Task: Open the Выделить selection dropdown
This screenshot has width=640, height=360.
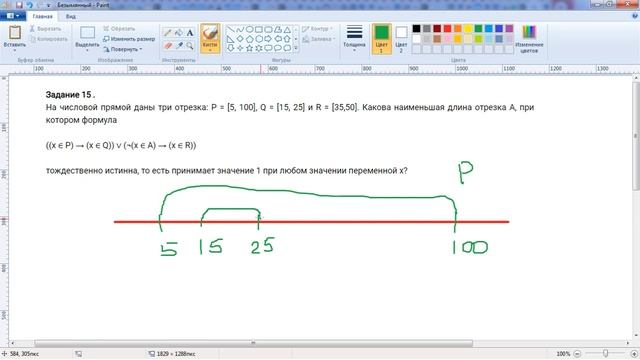Action: tap(87, 50)
